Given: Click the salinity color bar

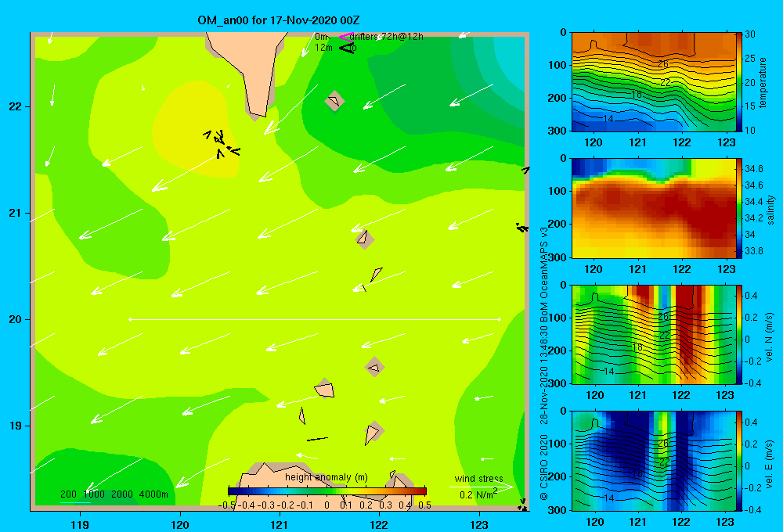Looking at the screenshot, I should pyautogui.click(x=738, y=208).
